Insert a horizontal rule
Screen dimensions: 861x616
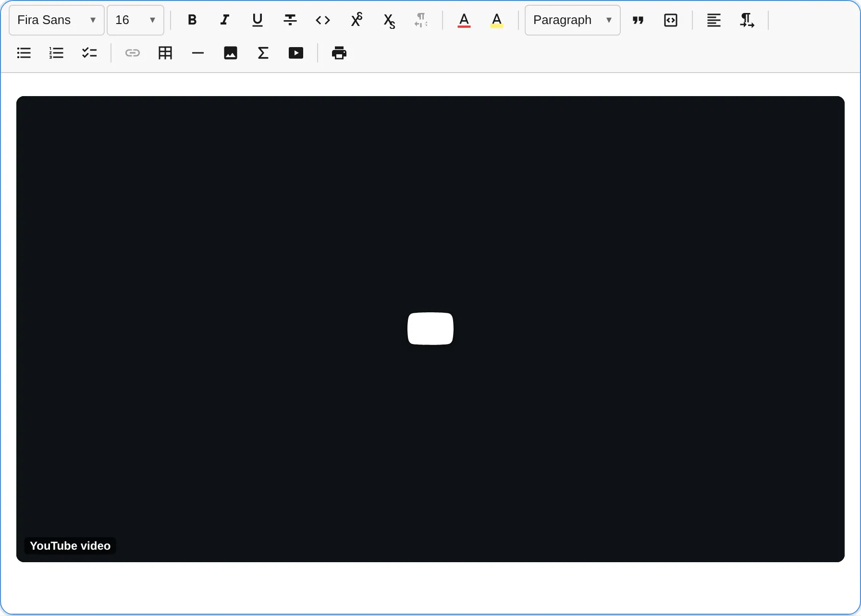point(198,53)
